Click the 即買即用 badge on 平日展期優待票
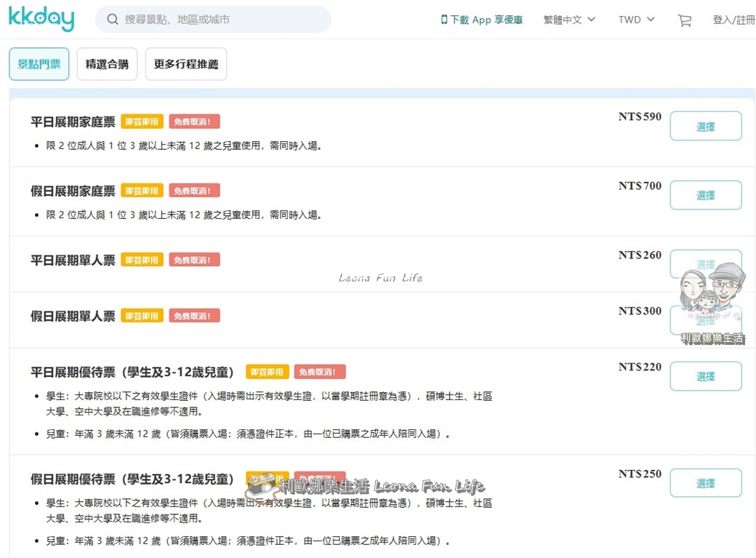This screenshot has width=756, height=558. (x=268, y=372)
